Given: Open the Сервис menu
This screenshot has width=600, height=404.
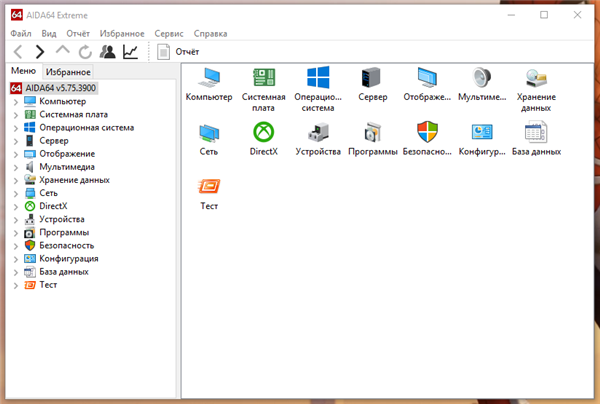Looking at the screenshot, I should [x=169, y=34].
